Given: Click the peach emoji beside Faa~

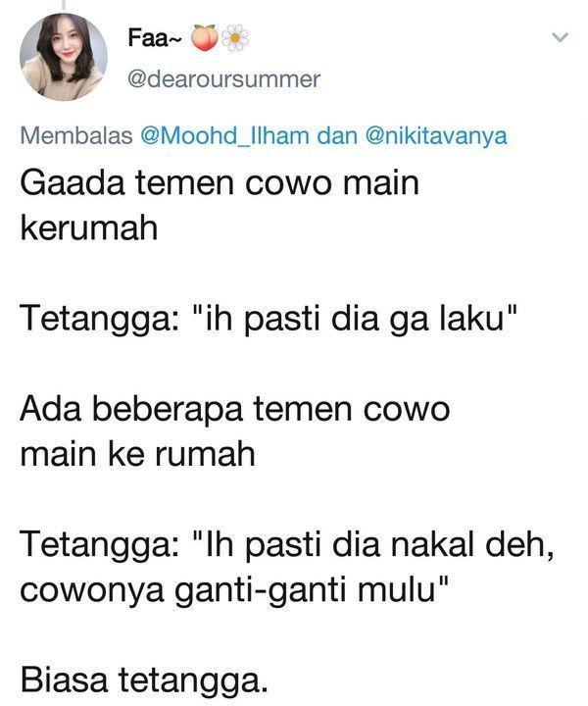Looking at the screenshot, I should (x=205, y=38).
